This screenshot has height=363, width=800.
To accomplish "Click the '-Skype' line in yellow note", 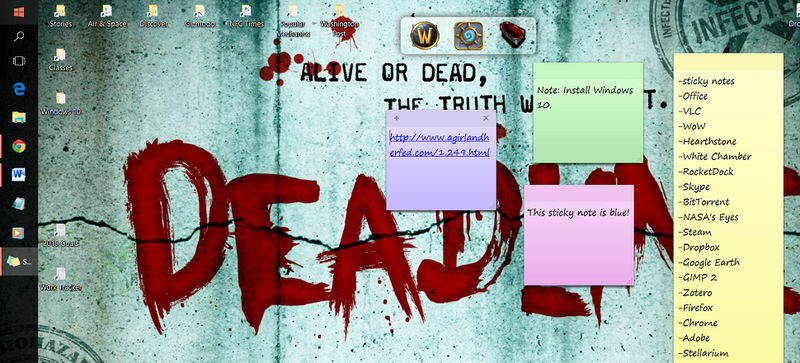I will [x=694, y=187].
